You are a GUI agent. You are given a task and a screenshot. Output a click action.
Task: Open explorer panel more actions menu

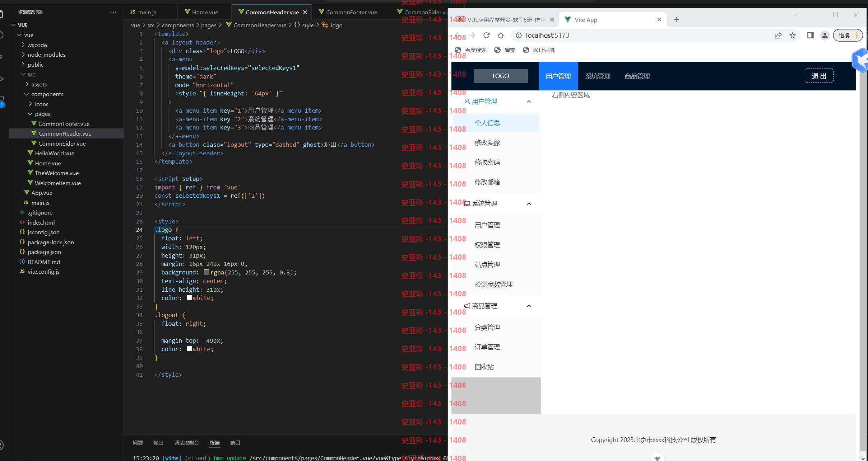113,12
